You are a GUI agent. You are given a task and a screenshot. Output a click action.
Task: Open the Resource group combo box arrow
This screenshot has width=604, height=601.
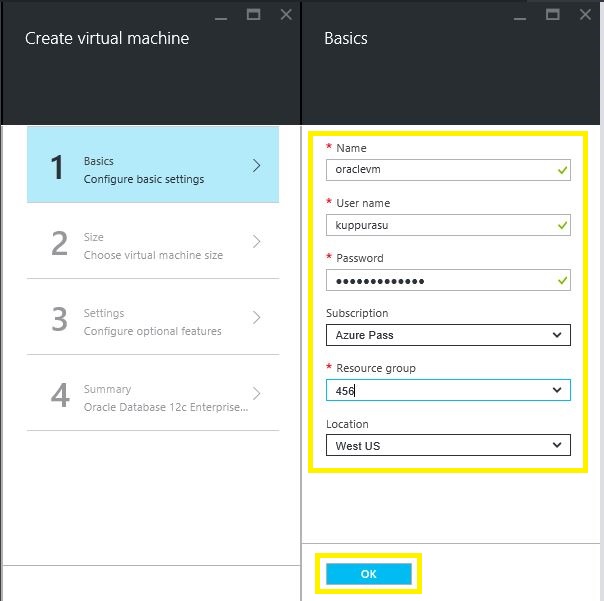click(557, 390)
